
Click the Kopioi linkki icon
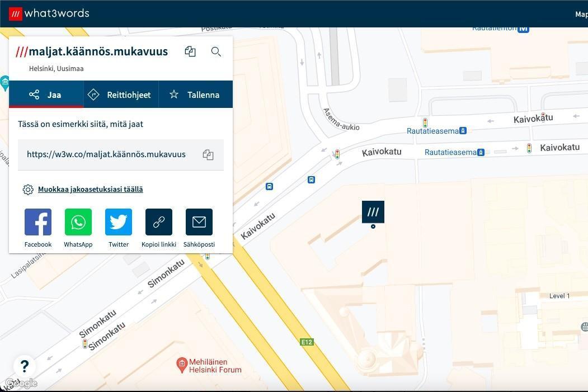159,222
